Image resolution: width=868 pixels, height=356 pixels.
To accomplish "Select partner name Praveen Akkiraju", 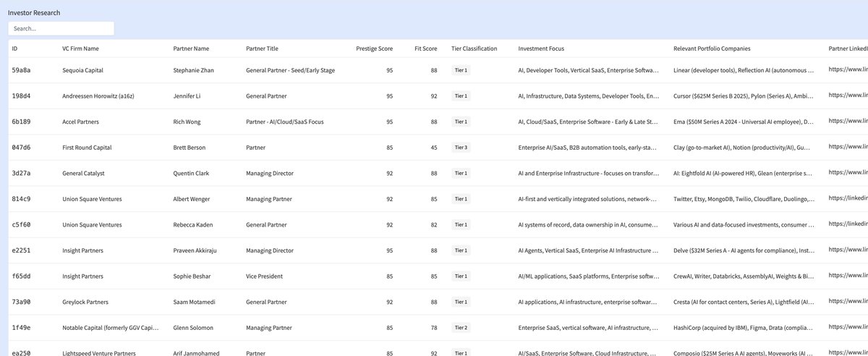I will point(196,250).
